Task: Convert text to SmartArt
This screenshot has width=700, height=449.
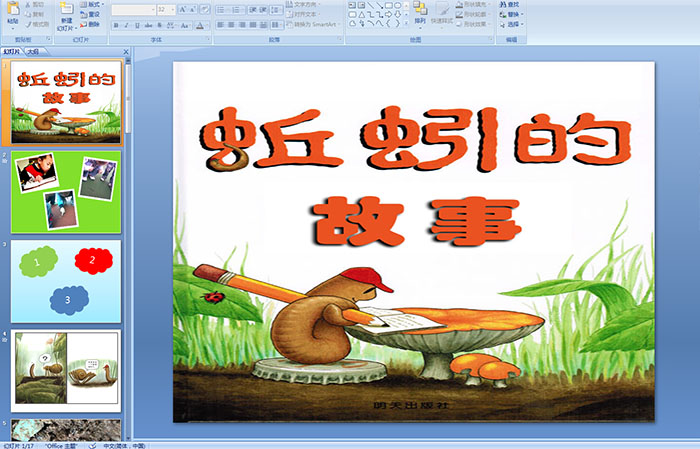Action: click(x=314, y=24)
